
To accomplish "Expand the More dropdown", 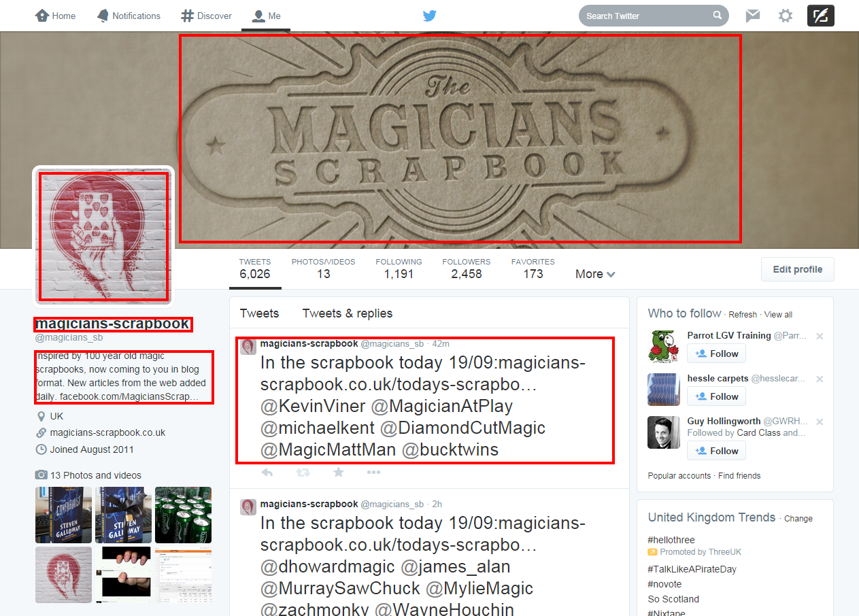I will tap(595, 274).
